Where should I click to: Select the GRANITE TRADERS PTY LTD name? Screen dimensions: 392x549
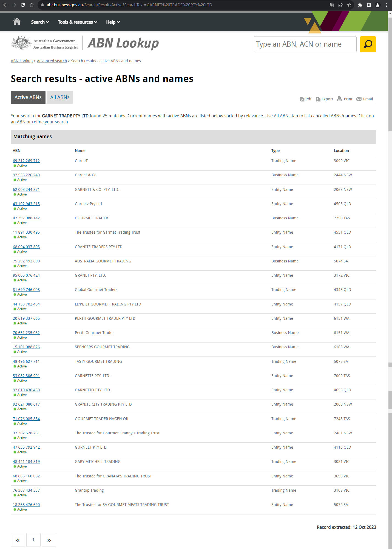[x=99, y=247]
